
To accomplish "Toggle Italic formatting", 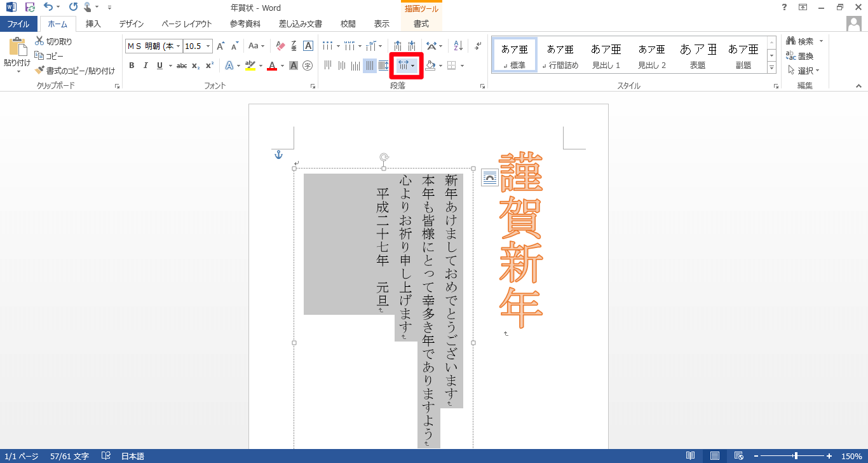I will (x=146, y=66).
